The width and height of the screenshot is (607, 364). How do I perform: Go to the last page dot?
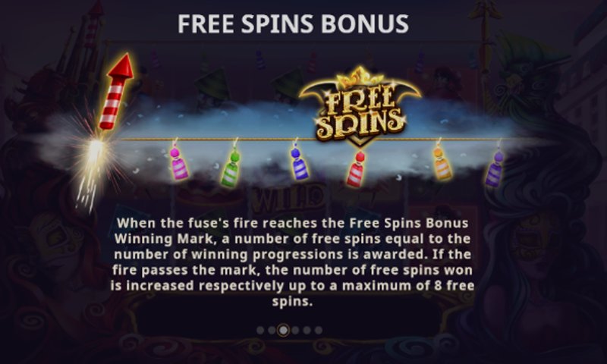pos(319,331)
